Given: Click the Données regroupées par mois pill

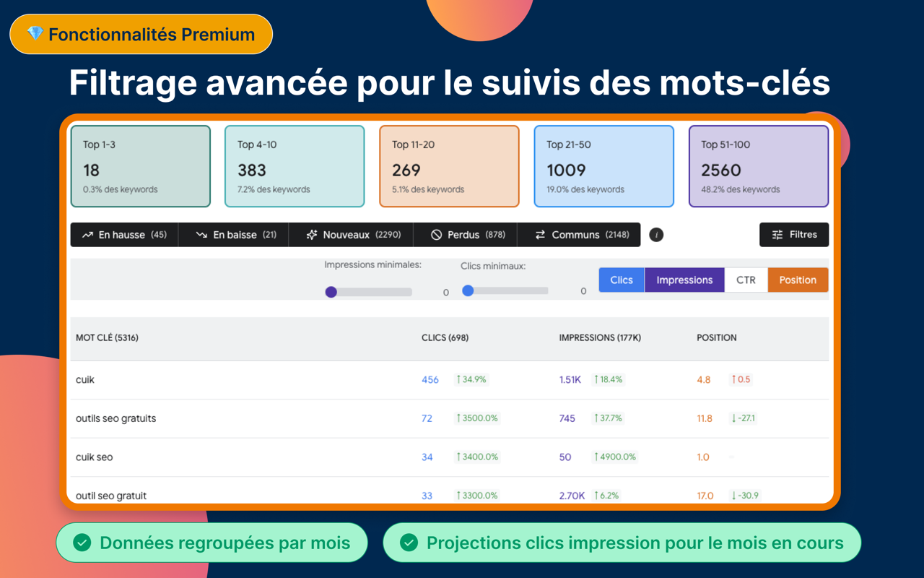Looking at the screenshot, I should [x=212, y=543].
